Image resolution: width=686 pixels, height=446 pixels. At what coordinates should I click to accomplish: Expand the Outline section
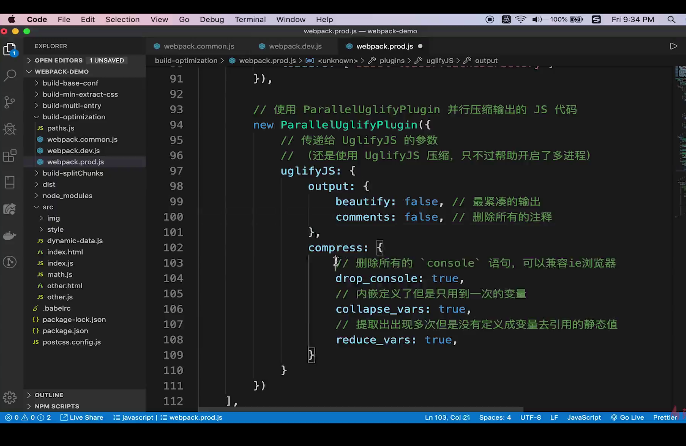click(x=85, y=395)
